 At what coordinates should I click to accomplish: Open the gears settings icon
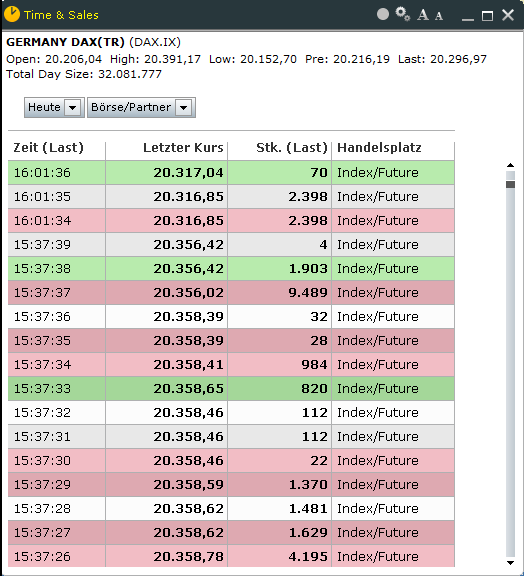[402, 14]
